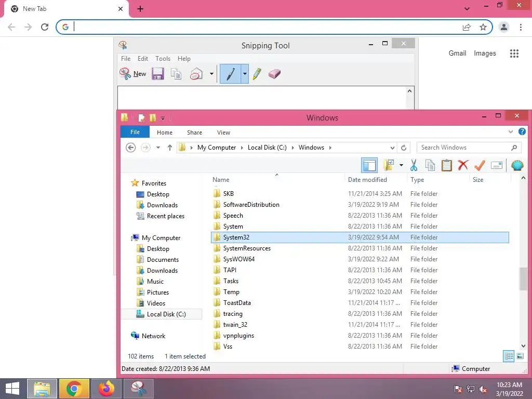Viewport: 532px width, 399px height.
Task: Refresh the Windows folder view
Action: [x=403, y=148]
